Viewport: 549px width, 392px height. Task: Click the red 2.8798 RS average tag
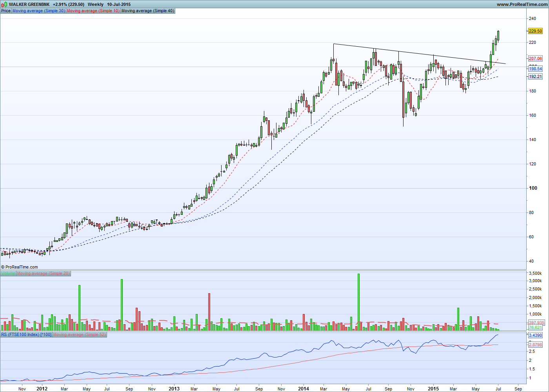(x=535, y=345)
